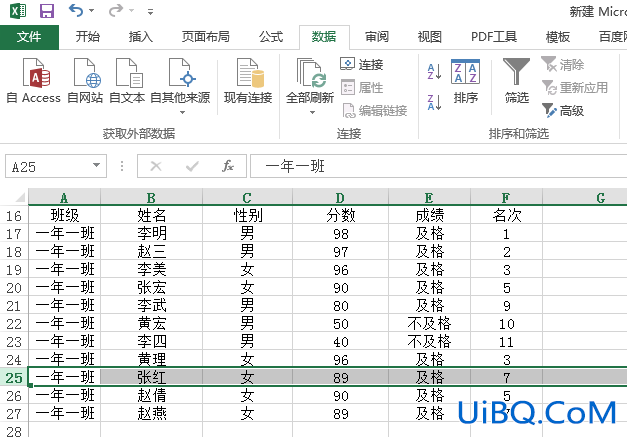This screenshot has width=627, height=437.
Task: Click the 姓名 header cell
Action: 151,216
